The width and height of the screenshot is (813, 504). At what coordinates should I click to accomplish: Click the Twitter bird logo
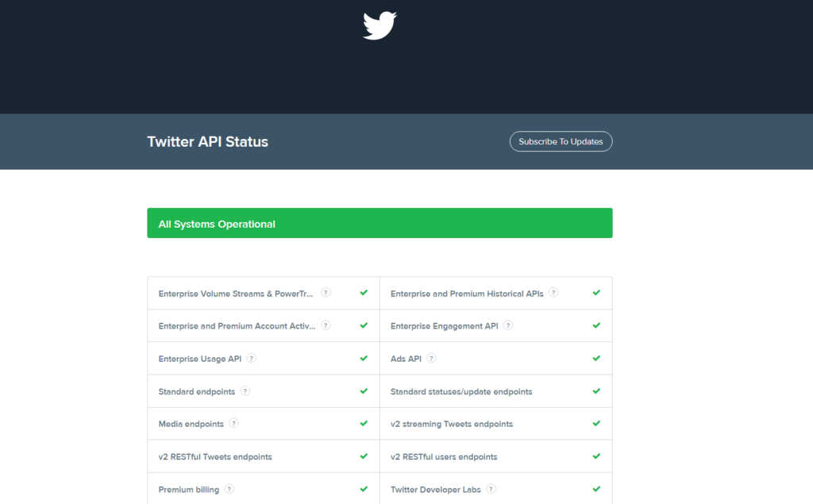pos(380,25)
